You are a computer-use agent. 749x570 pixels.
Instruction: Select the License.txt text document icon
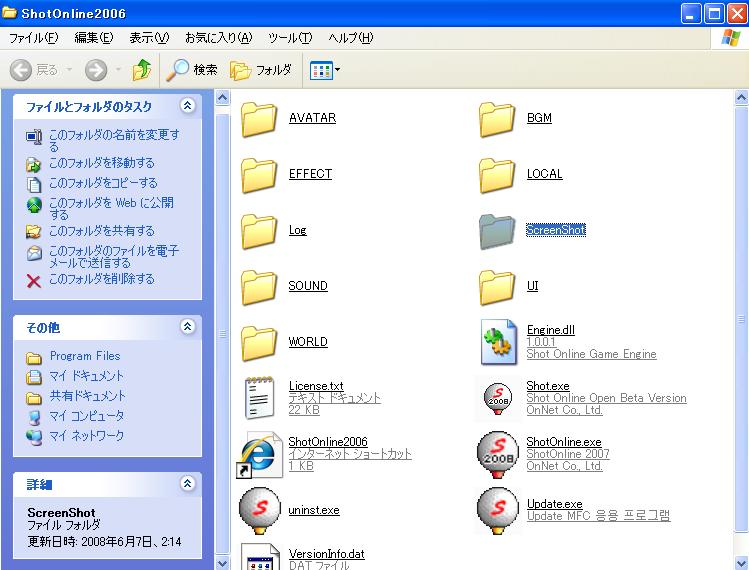259,398
